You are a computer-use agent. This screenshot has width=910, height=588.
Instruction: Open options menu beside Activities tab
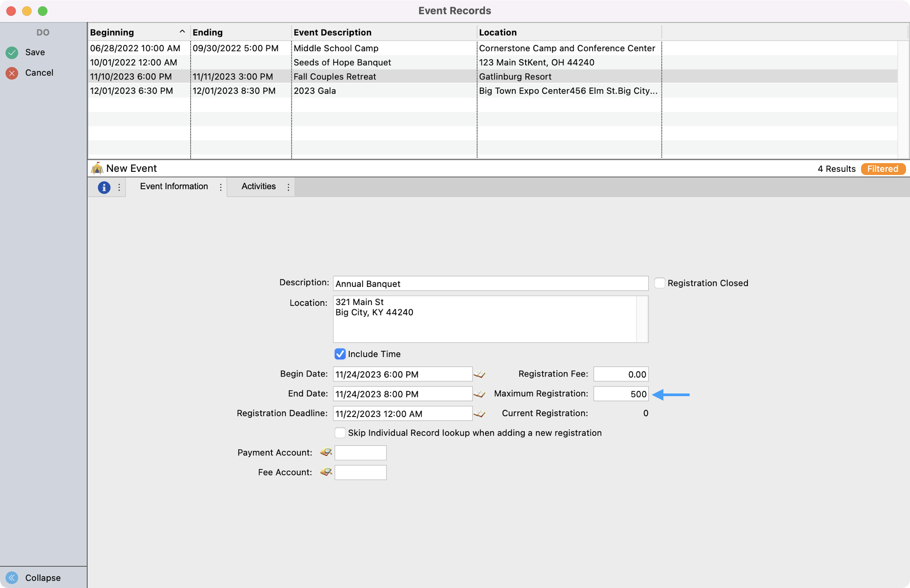[x=288, y=187]
